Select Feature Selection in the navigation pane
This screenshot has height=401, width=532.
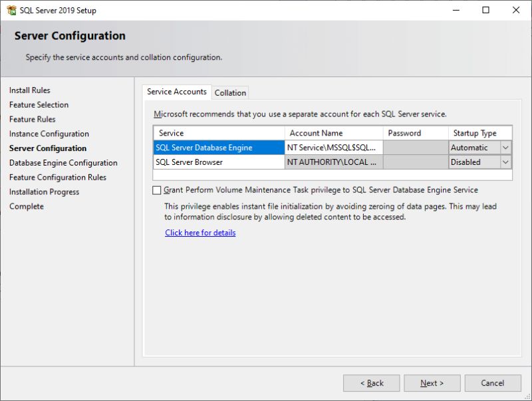point(39,104)
